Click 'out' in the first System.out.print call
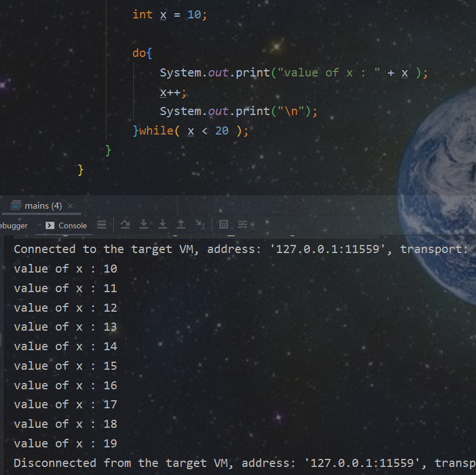The width and height of the screenshot is (476, 475). click(218, 72)
